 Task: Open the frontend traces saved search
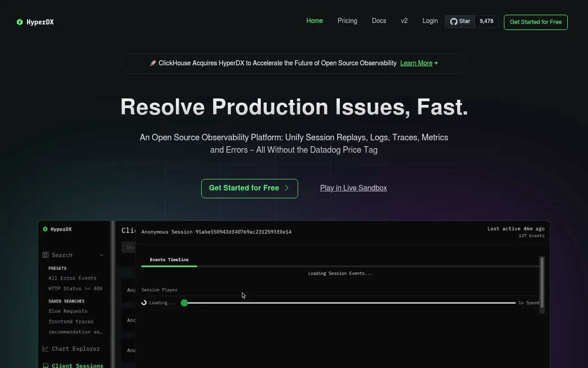[x=71, y=322]
